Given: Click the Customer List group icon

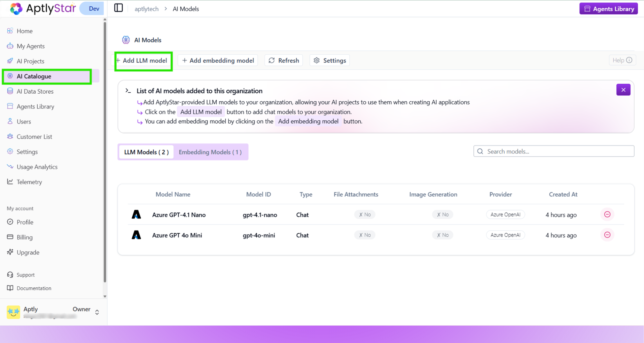Looking at the screenshot, I should pyautogui.click(x=10, y=136).
